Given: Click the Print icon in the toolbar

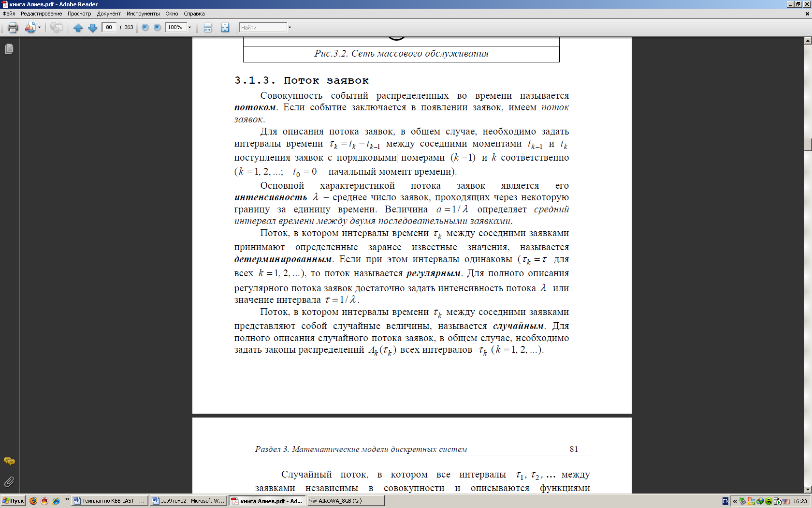Looking at the screenshot, I should [13, 28].
